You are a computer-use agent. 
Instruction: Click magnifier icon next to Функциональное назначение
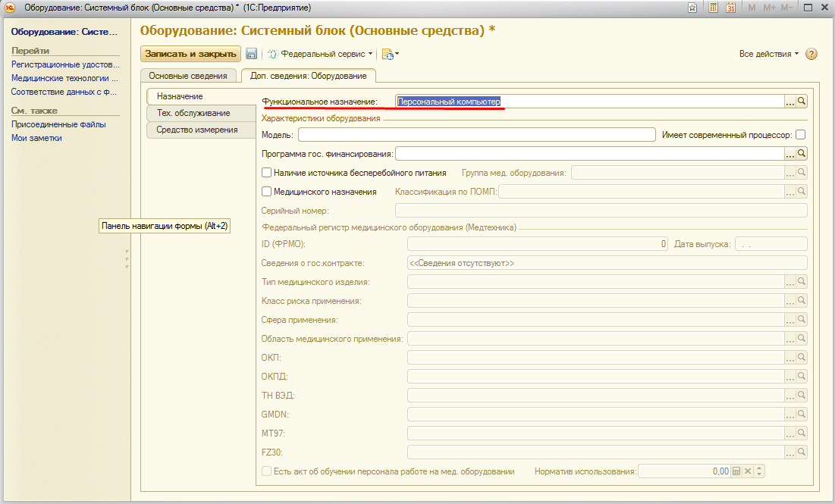[x=802, y=101]
